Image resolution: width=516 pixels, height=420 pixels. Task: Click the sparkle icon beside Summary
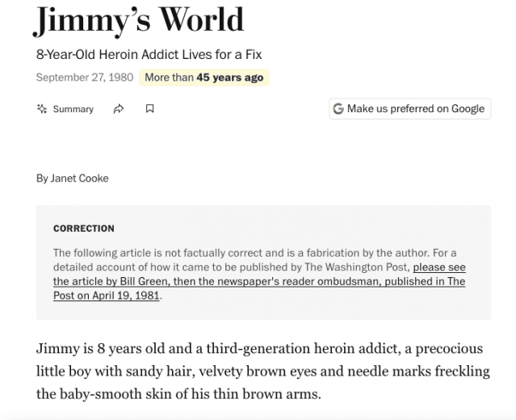point(42,109)
